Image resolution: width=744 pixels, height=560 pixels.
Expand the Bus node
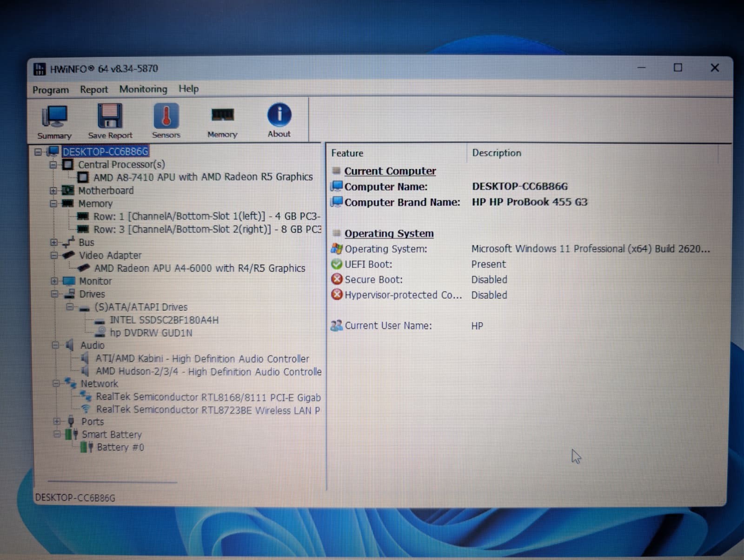(x=54, y=243)
